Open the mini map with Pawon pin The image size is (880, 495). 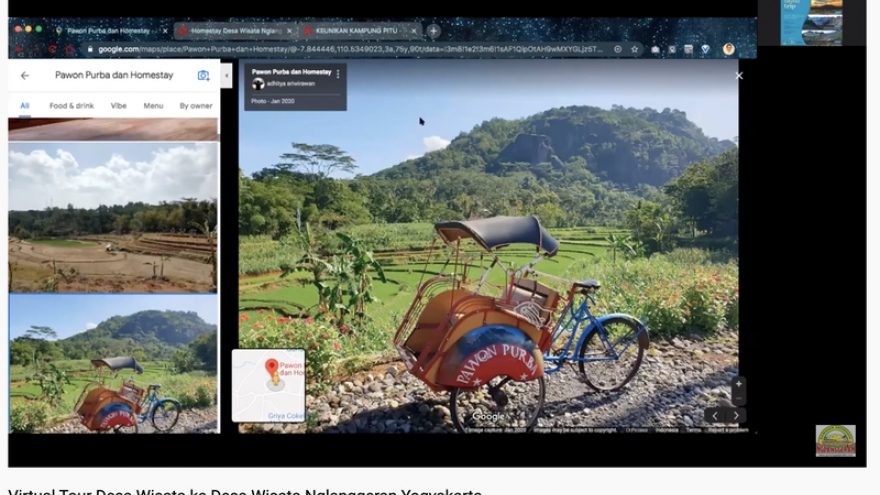[x=268, y=385]
